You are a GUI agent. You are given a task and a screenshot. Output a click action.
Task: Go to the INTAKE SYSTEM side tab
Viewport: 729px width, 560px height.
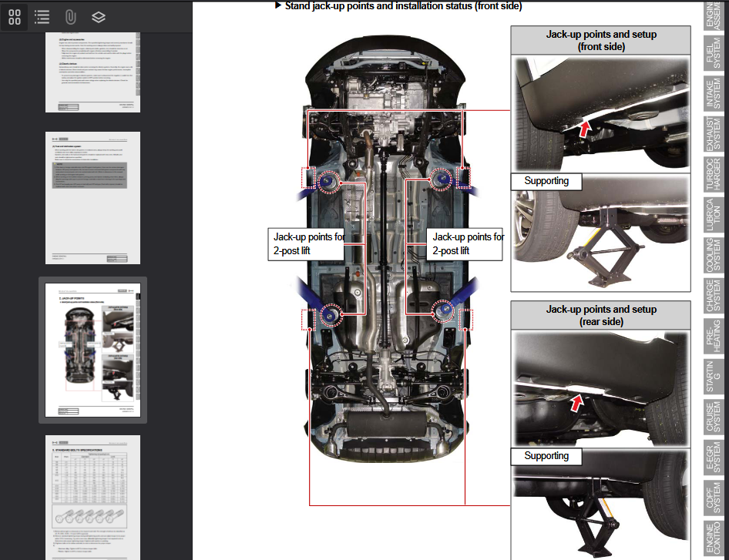click(713, 94)
